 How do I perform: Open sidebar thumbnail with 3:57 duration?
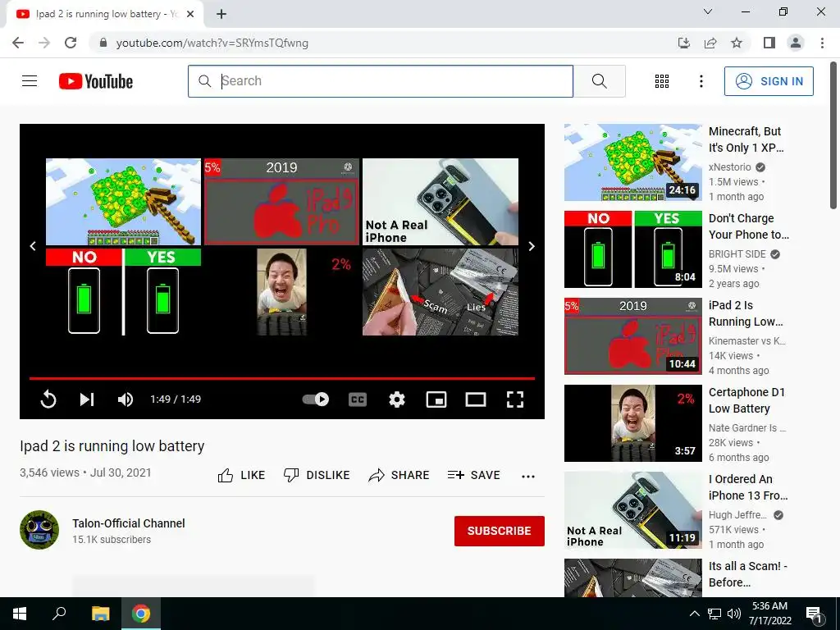pos(633,423)
